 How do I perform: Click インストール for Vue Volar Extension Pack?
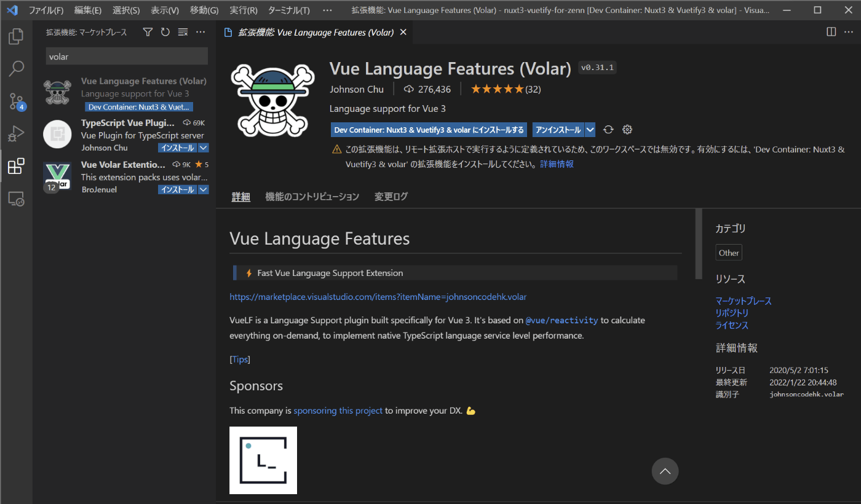(x=178, y=190)
